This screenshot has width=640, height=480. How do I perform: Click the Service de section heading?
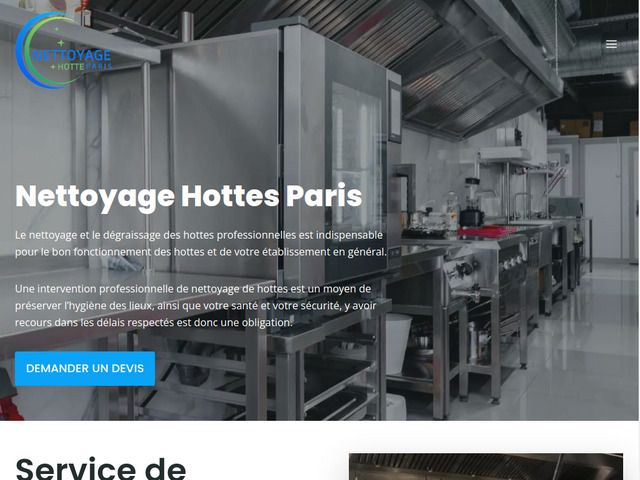point(100,468)
